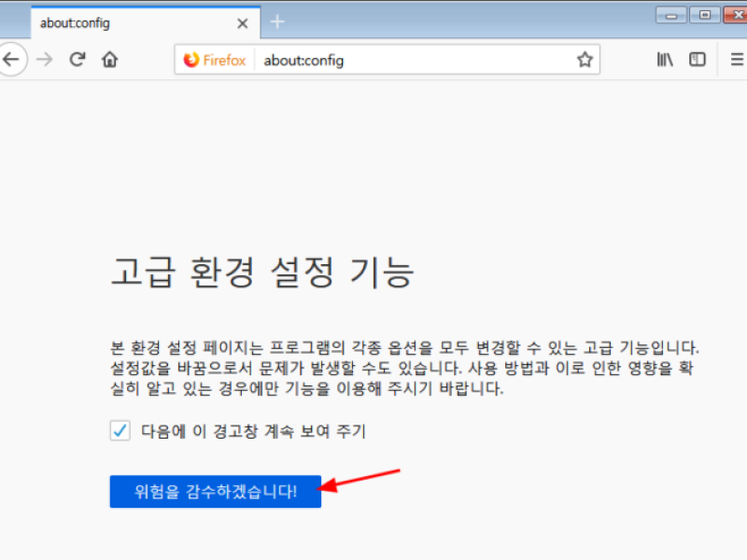Image resolution: width=747 pixels, height=560 pixels.
Task: Click the Firefox logo in address bar
Action: pos(191,60)
